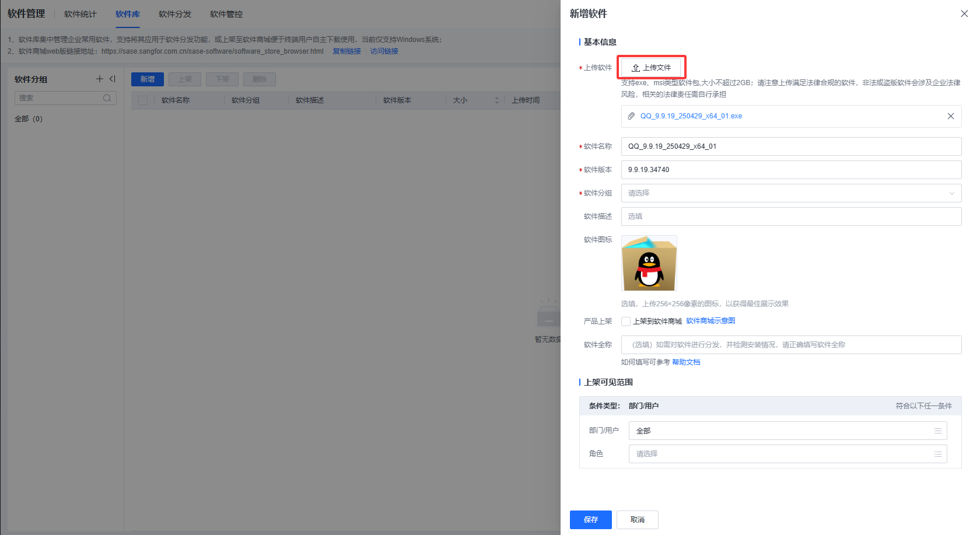Click the 符合以下任一条件 text
980x535 pixels.
[x=924, y=406]
